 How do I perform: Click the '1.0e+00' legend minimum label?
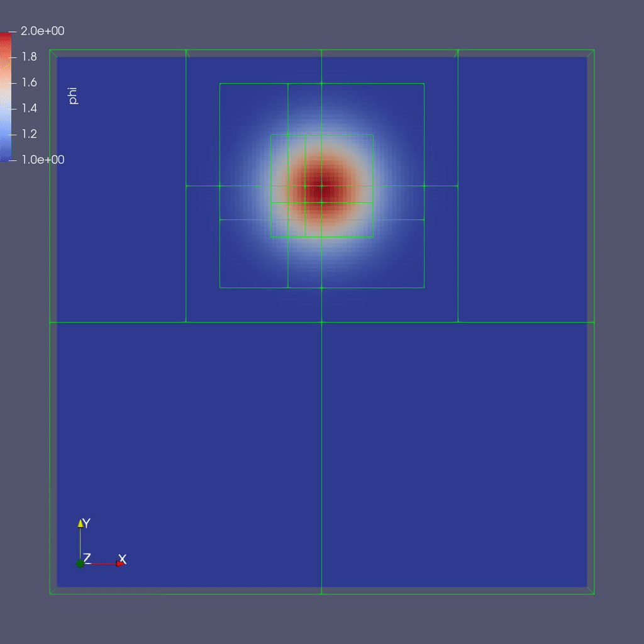(43, 159)
